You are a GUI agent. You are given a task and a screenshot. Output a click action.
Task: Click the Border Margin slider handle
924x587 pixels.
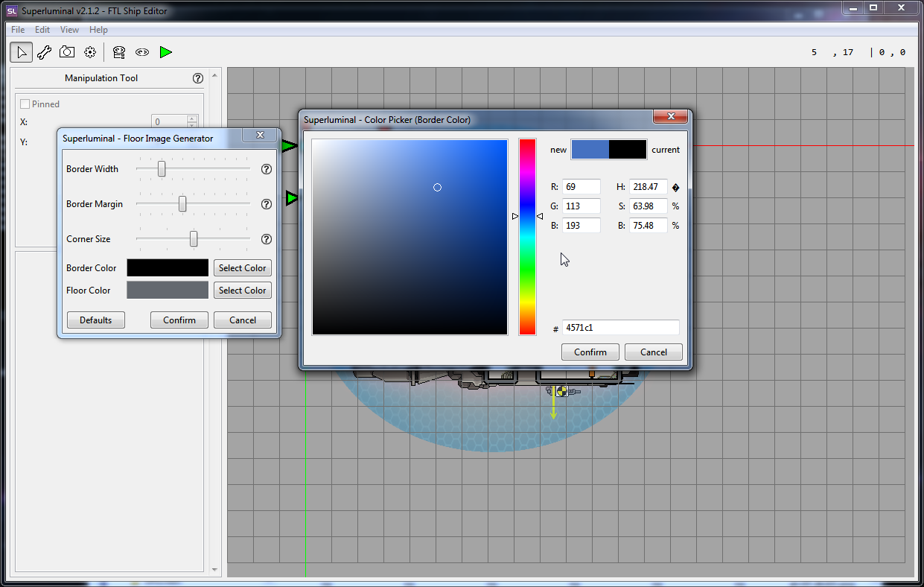pyautogui.click(x=182, y=204)
